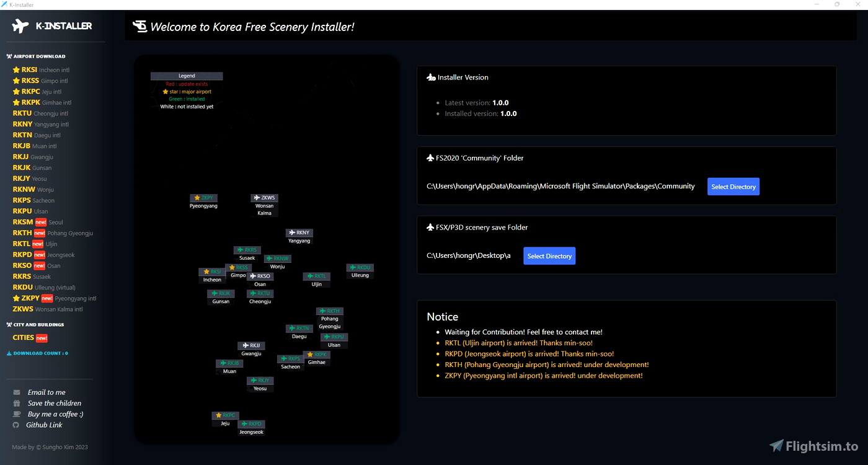Select the RKPC Jeju star marker on the map
The image size is (868, 465).
coord(225,415)
